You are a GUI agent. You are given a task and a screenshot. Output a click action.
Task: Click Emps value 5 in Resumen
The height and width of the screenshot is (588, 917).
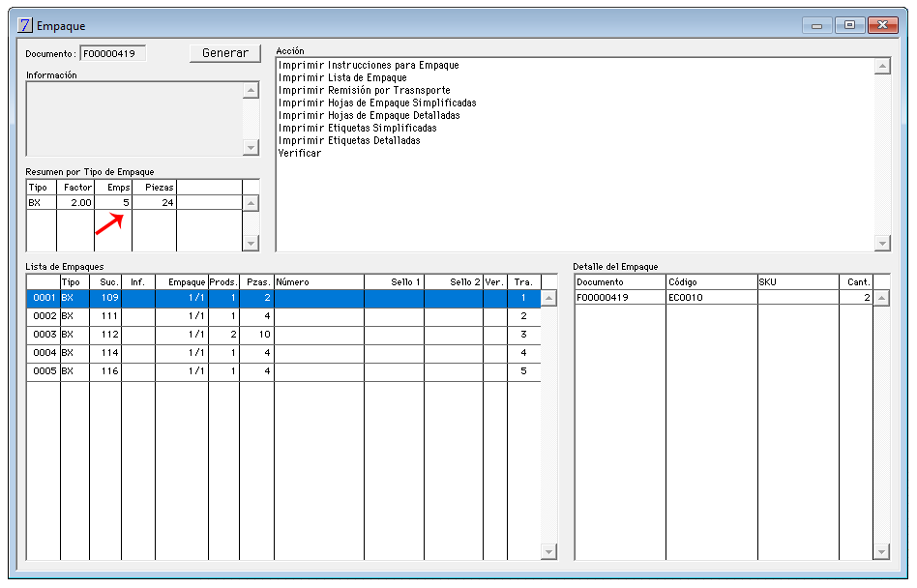click(113, 203)
